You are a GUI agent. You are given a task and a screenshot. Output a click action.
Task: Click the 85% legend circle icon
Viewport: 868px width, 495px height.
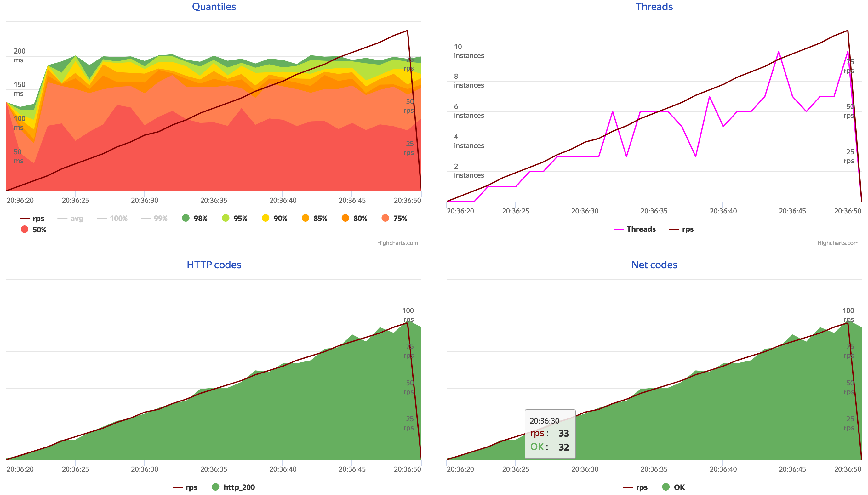point(305,218)
